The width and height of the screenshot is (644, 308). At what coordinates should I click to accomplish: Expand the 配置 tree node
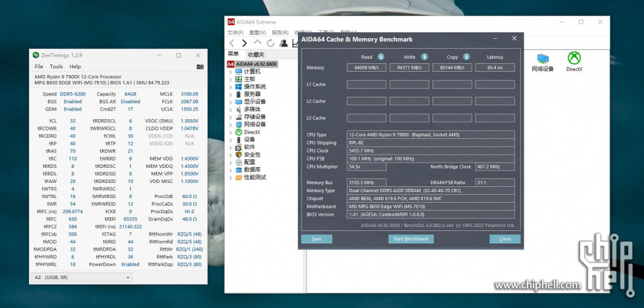[x=230, y=162]
